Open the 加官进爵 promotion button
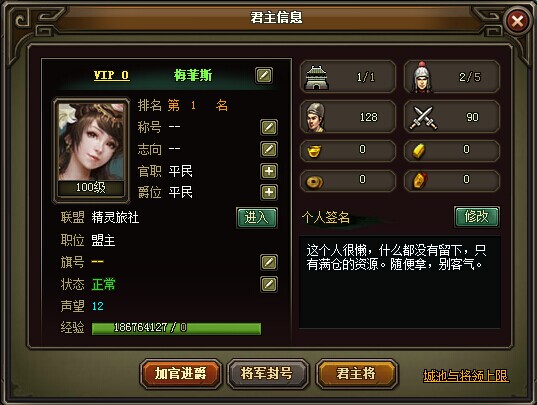Image resolution: width=537 pixels, height=405 pixels. click(x=180, y=374)
